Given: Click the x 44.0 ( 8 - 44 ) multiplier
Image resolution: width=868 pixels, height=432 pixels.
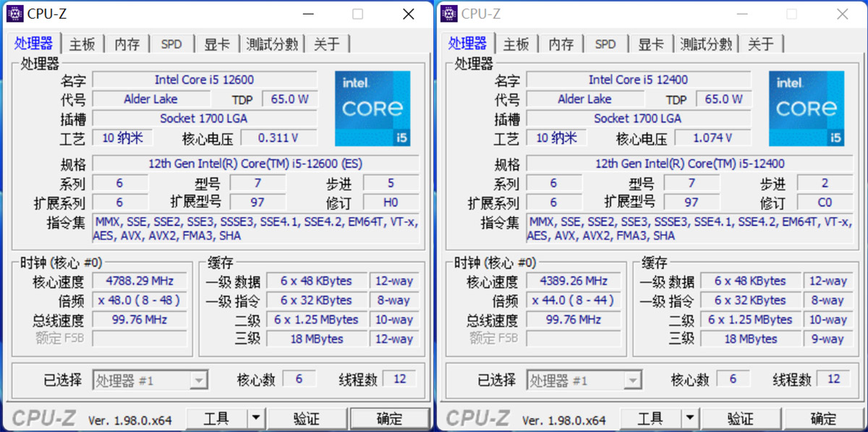Looking at the screenshot, I should 574,300.
